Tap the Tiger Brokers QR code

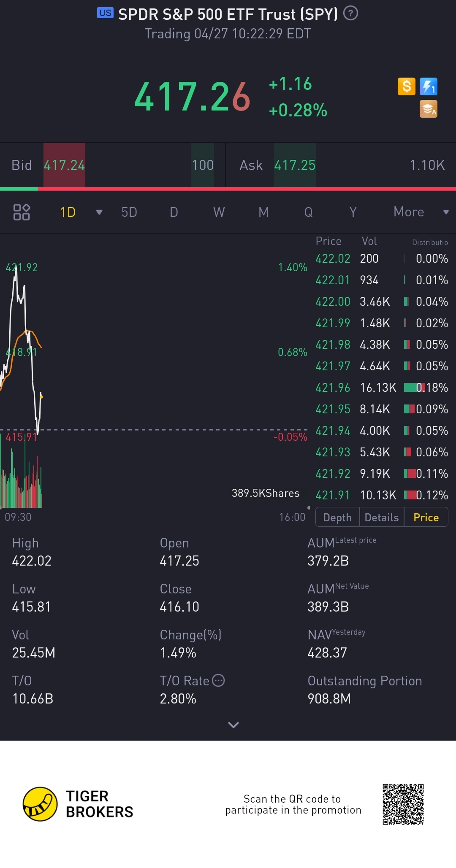coord(403,804)
